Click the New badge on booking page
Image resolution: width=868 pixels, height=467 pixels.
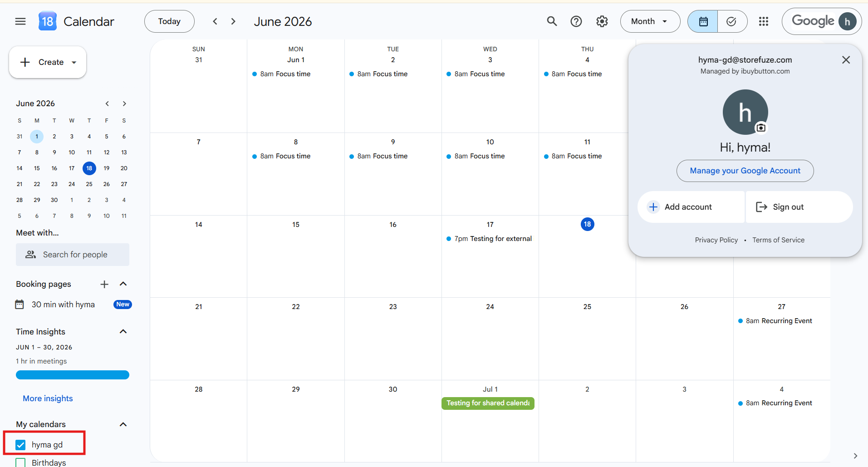pos(123,305)
